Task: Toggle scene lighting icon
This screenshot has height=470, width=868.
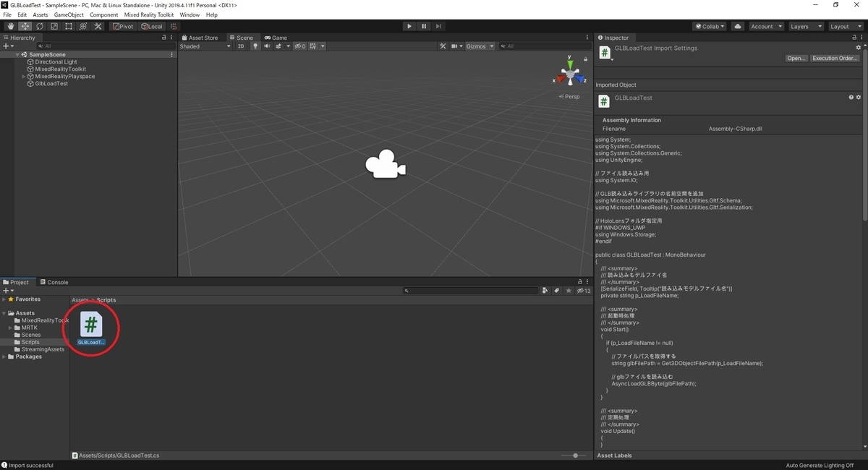Action: click(x=255, y=46)
